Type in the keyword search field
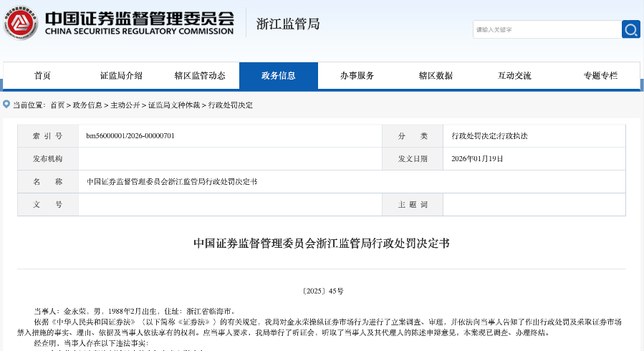Viewport: 644px width, 351px height. coord(546,29)
